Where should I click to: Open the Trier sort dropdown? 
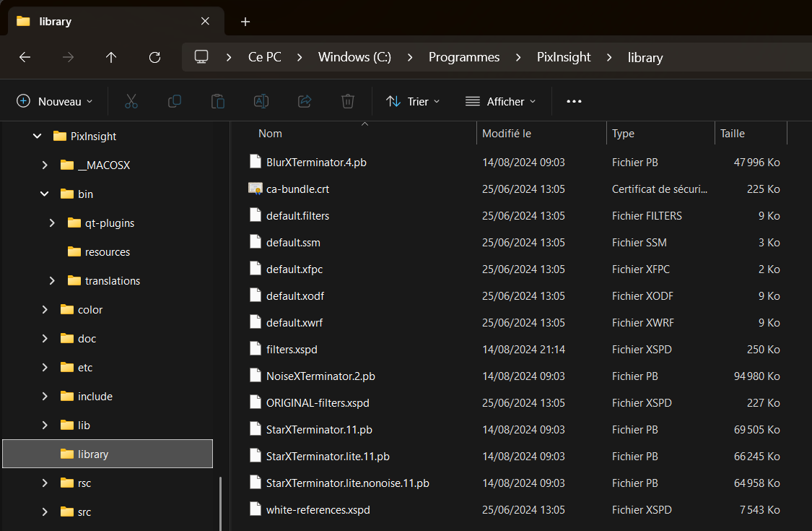click(413, 101)
